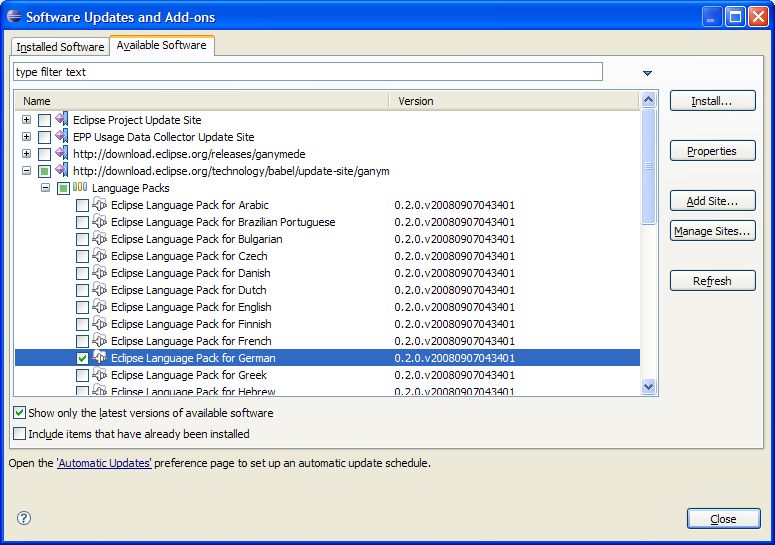775x545 pixels.
Task: Select Eclipse Language Pack for Danish row
Action: pos(327,273)
